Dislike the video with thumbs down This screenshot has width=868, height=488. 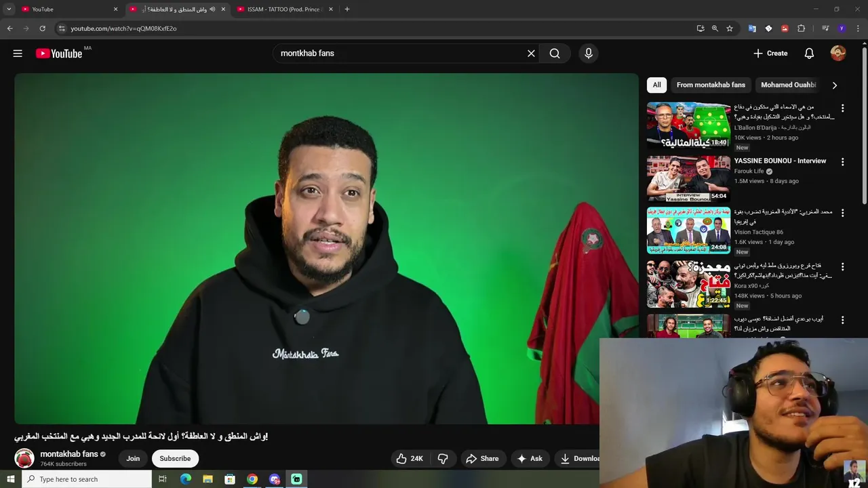pos(443,459)
